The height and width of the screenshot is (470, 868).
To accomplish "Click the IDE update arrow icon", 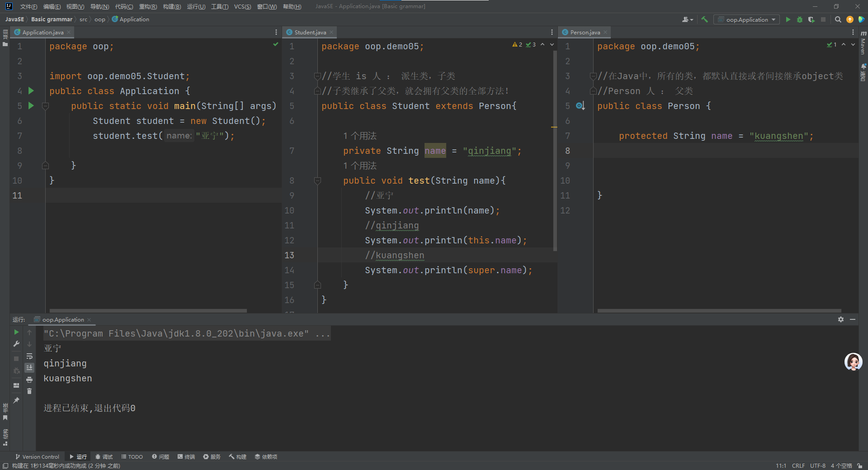I will [x=850, y=19].
